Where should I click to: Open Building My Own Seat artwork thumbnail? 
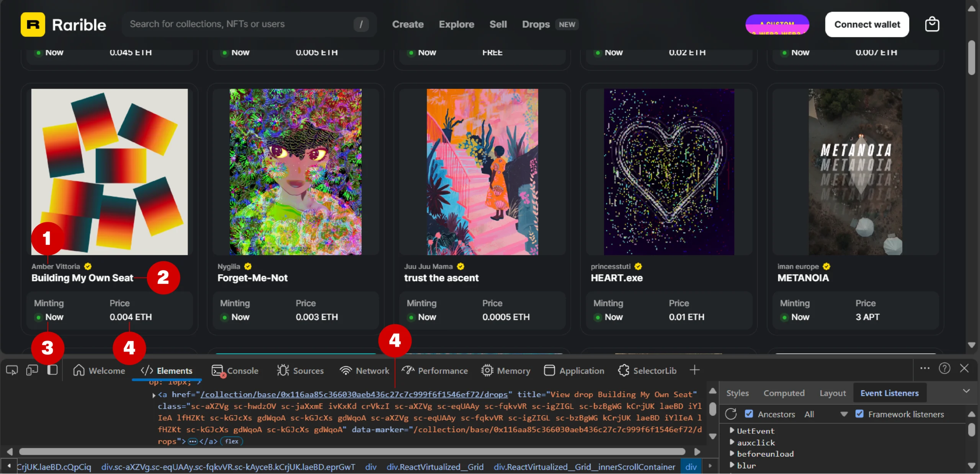coord(109,172)
